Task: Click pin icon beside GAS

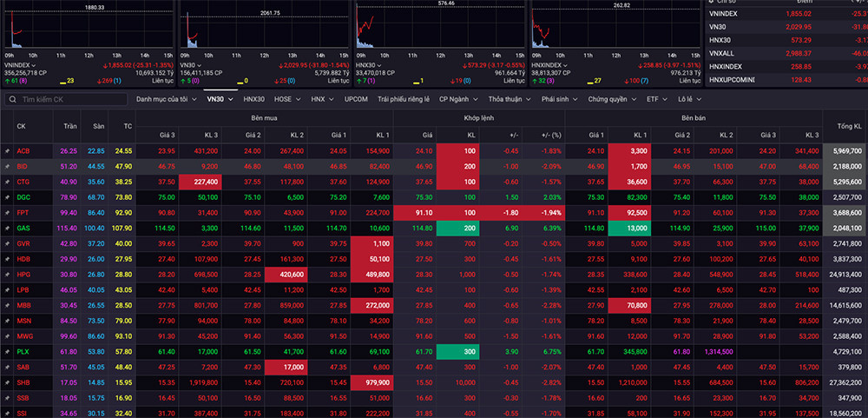Action: click(x=7, y=228)
